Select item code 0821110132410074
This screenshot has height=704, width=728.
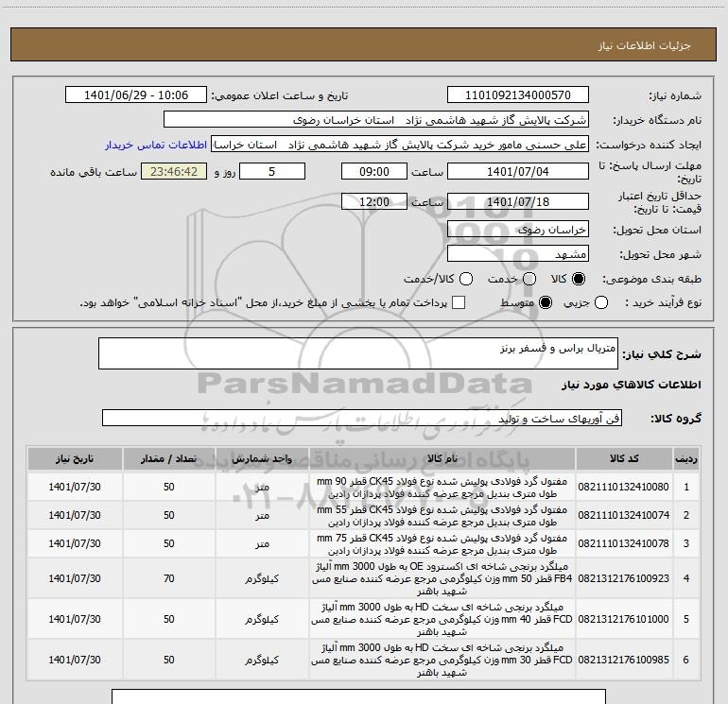[x=624, y=515]
